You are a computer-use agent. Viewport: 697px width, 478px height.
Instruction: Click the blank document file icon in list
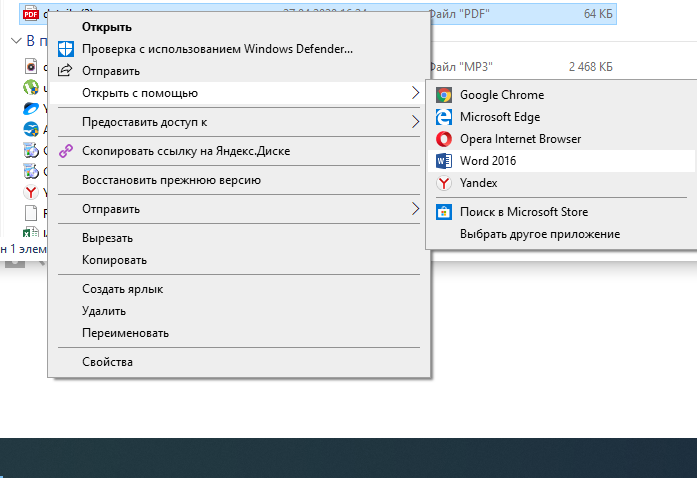tap(31, 213)
